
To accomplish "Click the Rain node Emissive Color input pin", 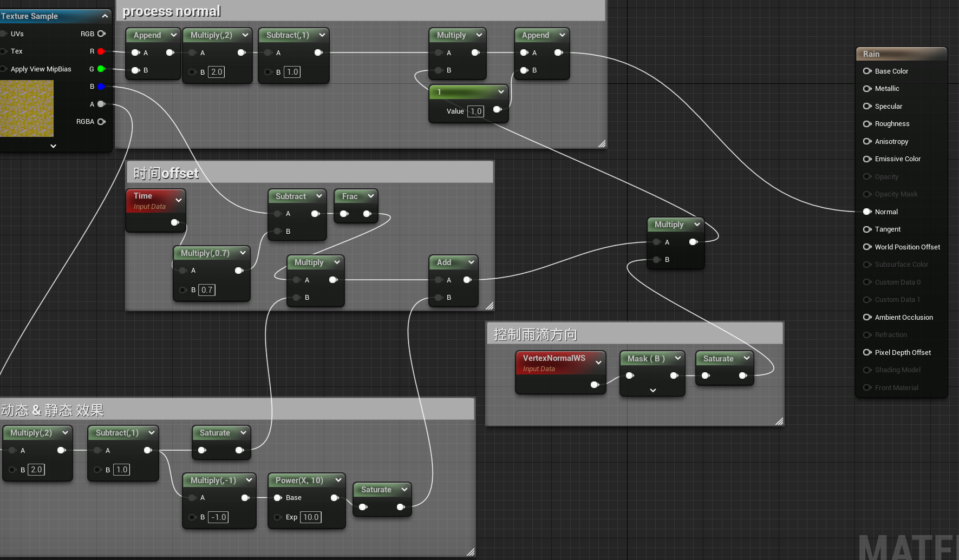I will tap(867, 159).
